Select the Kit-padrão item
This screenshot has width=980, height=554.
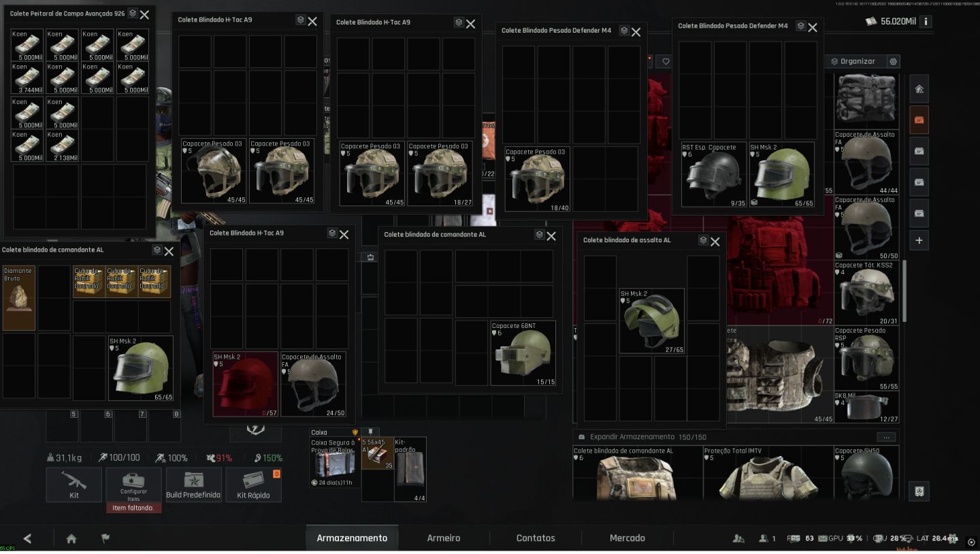(x=410, y=470)
